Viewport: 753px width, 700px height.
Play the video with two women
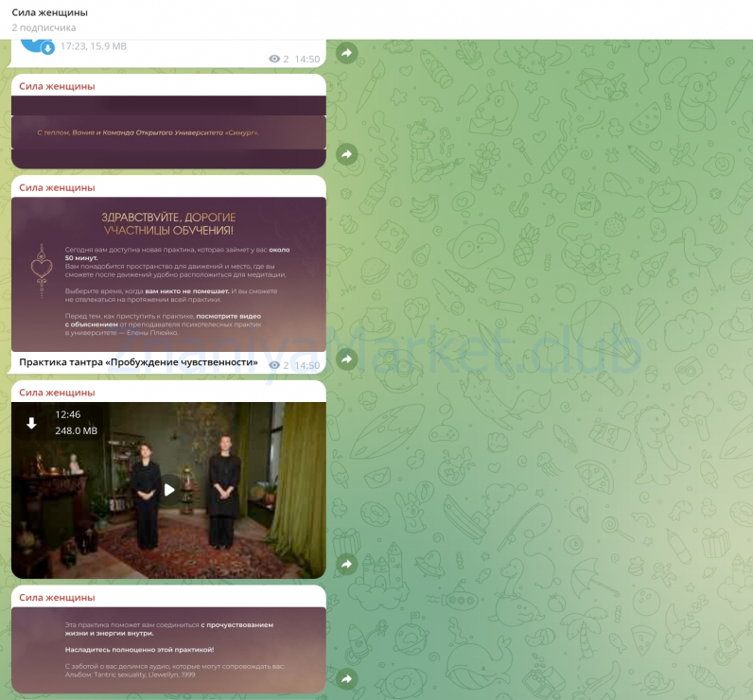(x=168, y=489)
